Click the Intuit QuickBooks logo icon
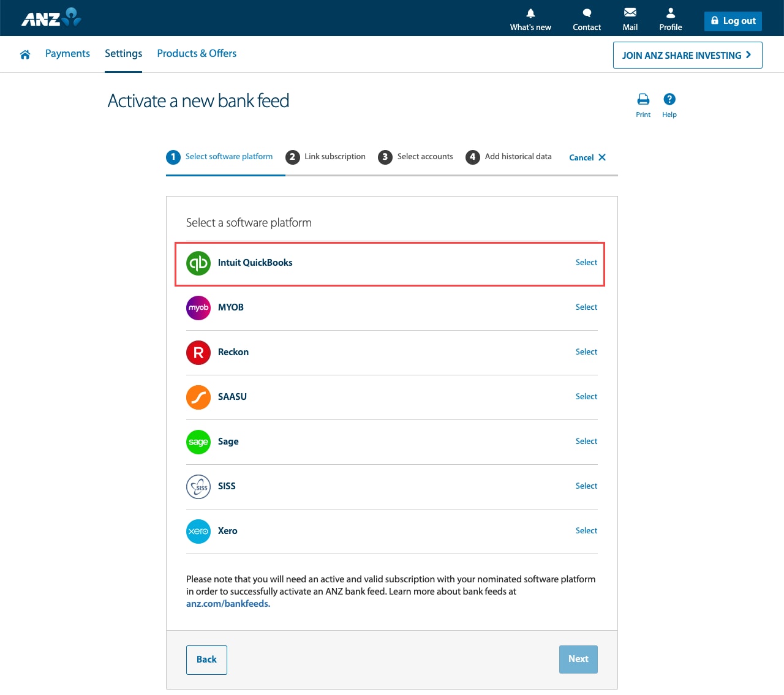 tap(198, 263)
